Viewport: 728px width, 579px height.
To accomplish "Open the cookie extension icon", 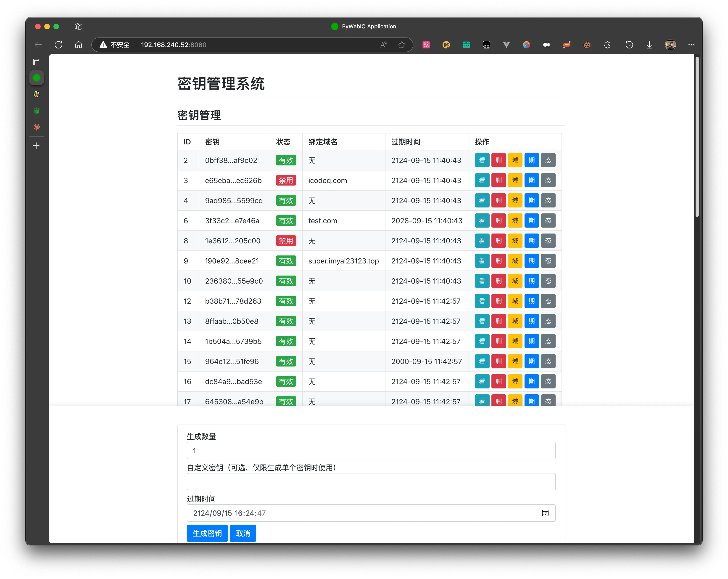I will coord(587,45).
